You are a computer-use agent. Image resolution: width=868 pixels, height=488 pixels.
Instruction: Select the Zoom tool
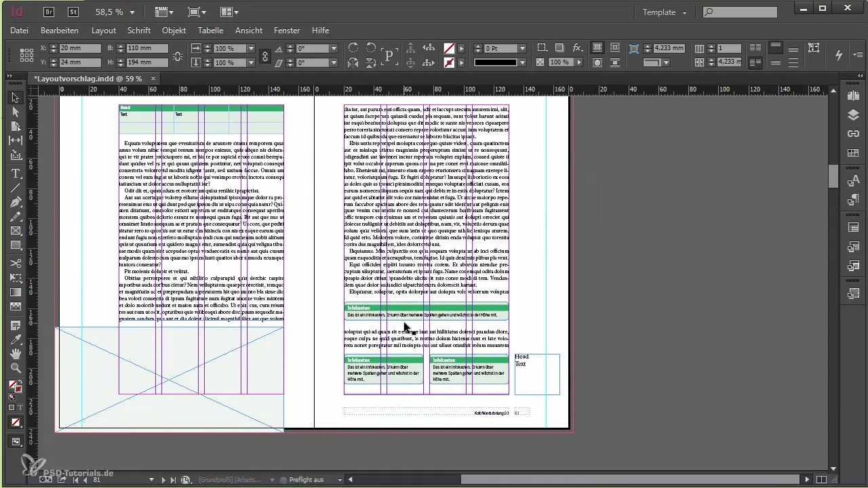[x=16, y=368]
